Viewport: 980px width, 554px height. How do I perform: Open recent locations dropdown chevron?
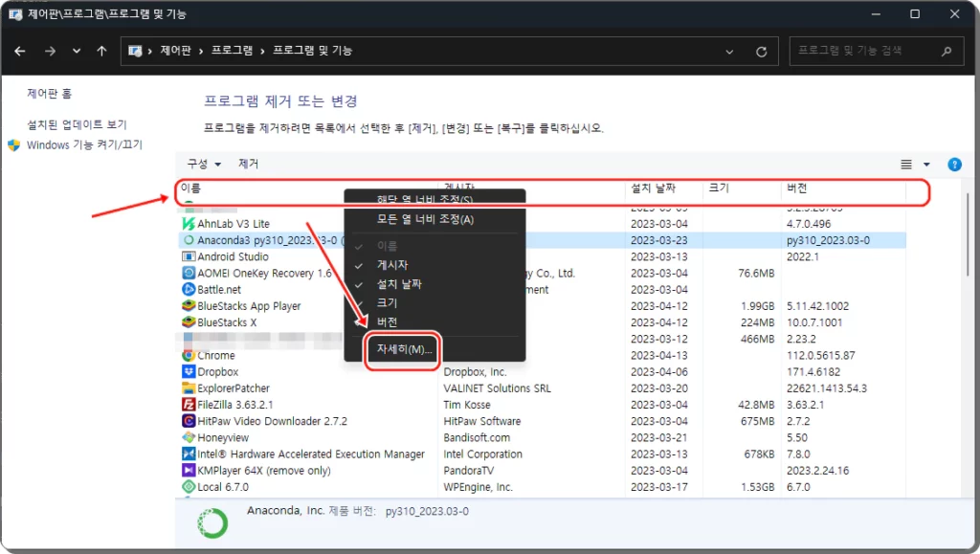tap(77, 52)
